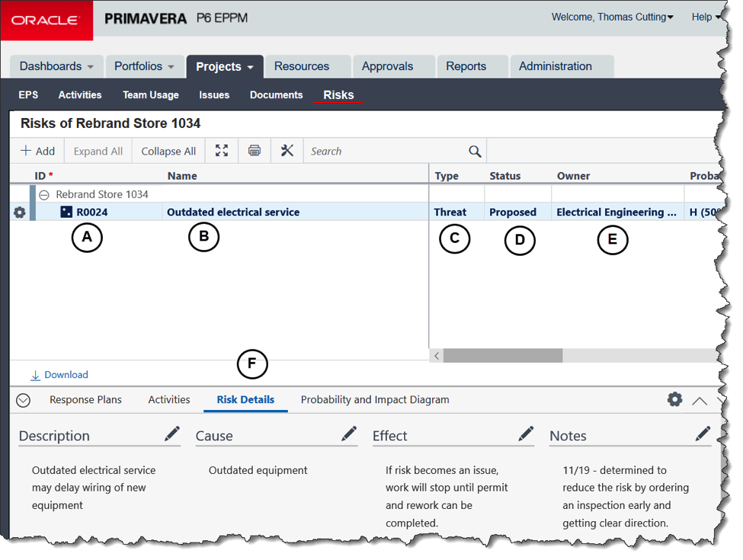Go to the Activities page in navigation bar
This screenshot has width=743, height=560.
[x=80, y=94]
